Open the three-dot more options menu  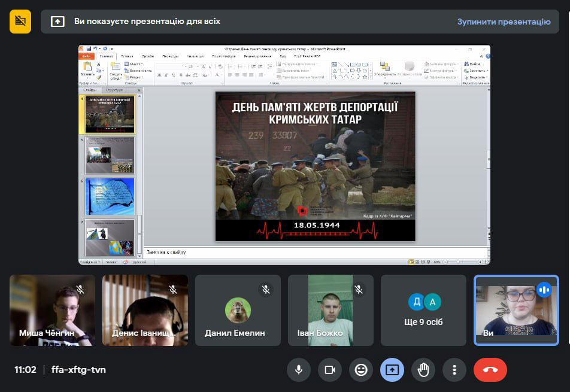point(454,370)
